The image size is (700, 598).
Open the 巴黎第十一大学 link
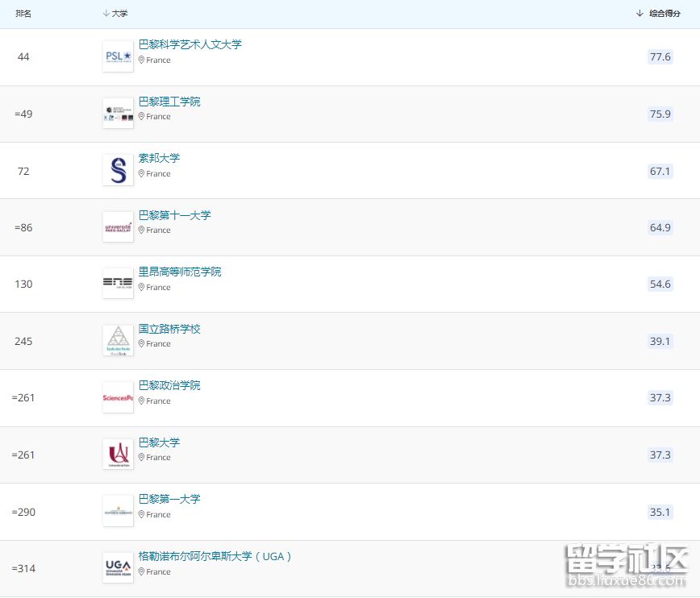pos(174,215)
